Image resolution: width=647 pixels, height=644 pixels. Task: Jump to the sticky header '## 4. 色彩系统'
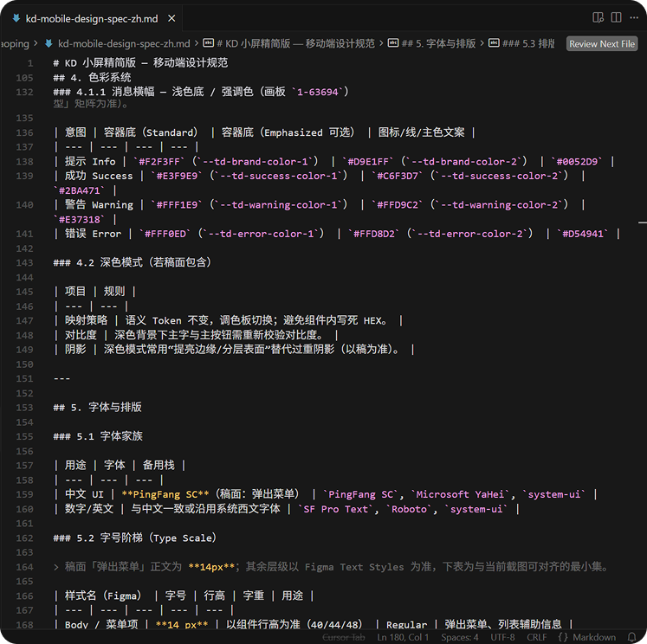pyautogui.click(x=92, y=77)
